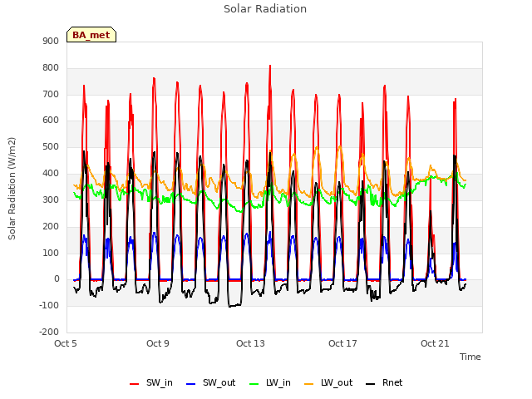
Task: Click the Time axis title
Action: pyautogui.click(x=470, y=357)
